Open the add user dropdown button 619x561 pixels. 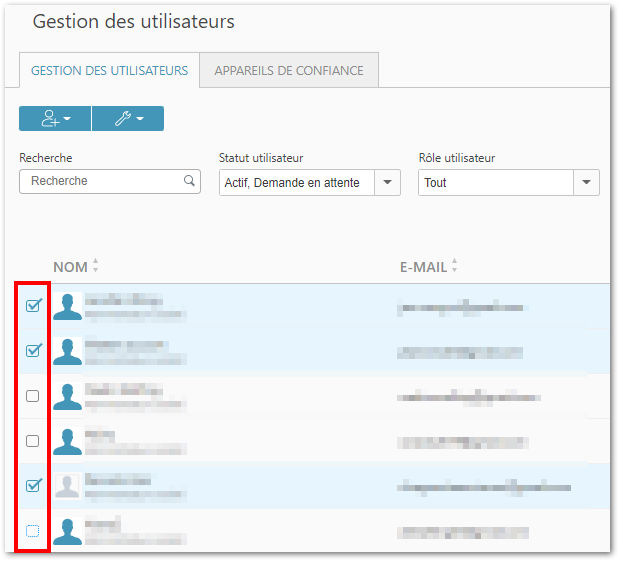point(55,118)
